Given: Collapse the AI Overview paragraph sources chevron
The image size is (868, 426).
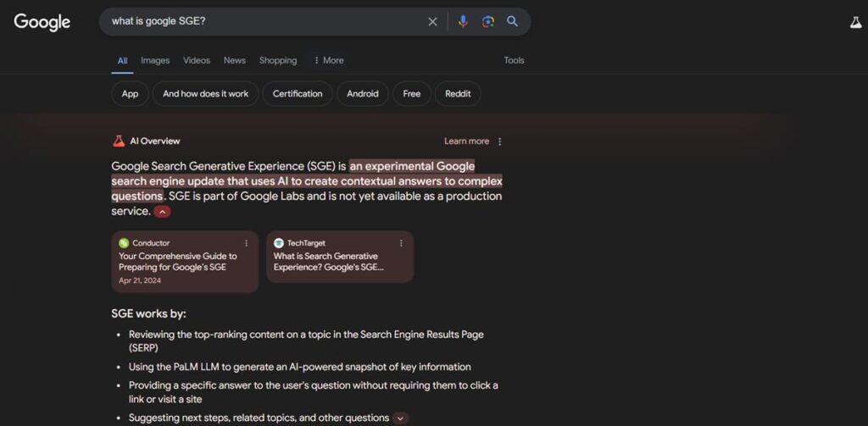Looking at the screenshot, I should pyautogui.click(x=162, y=212).
